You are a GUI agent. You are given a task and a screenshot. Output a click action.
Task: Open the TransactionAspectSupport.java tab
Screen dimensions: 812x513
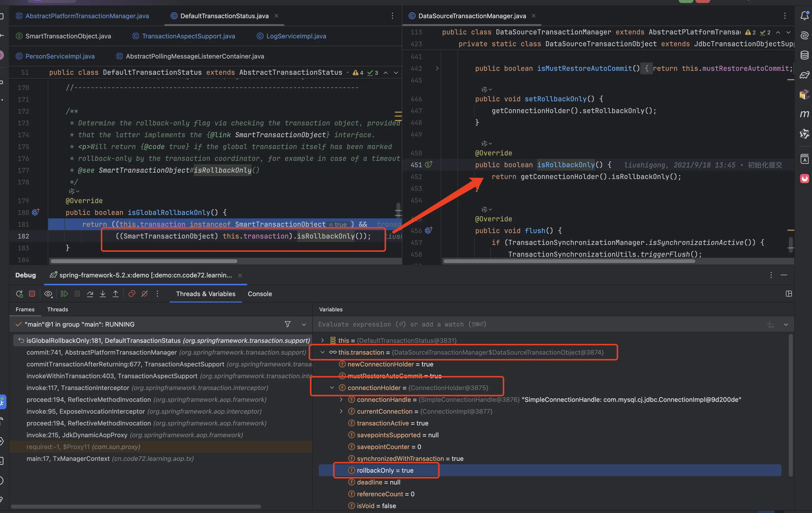coord(188,36)
